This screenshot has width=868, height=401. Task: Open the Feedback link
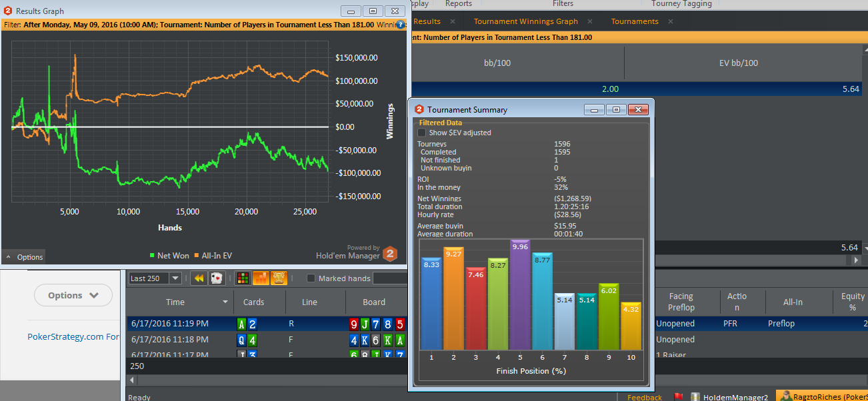point(645,397)
